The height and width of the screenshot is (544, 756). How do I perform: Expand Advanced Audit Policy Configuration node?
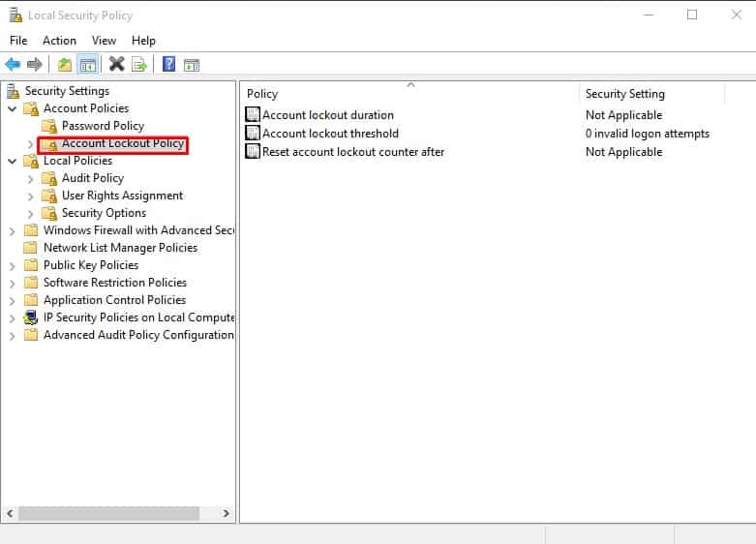click(13, 335)
